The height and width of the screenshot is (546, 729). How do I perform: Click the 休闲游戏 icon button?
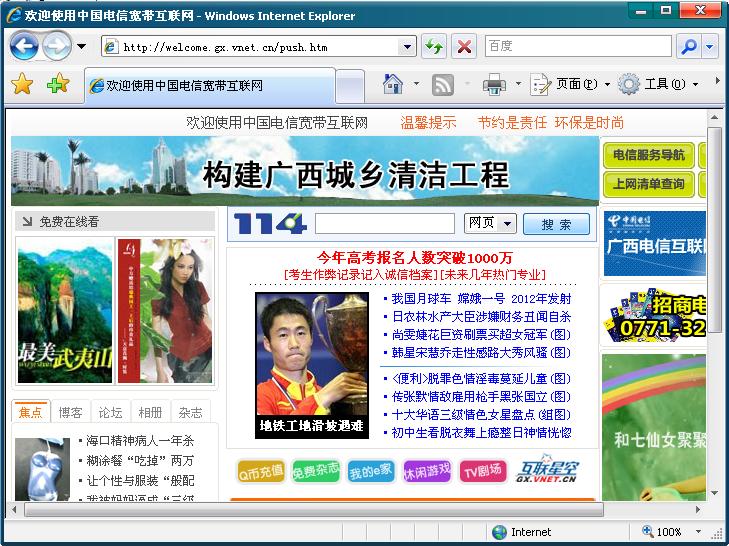(x=427, y=472)
